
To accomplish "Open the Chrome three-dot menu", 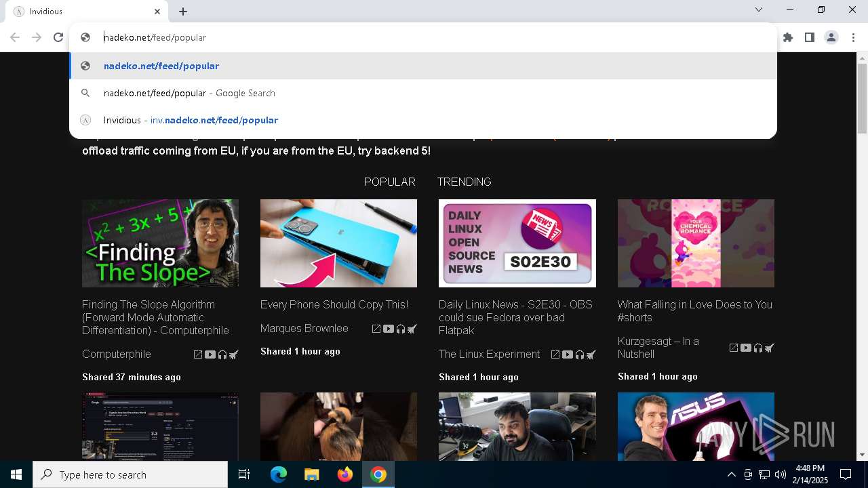I will (853, 37).
